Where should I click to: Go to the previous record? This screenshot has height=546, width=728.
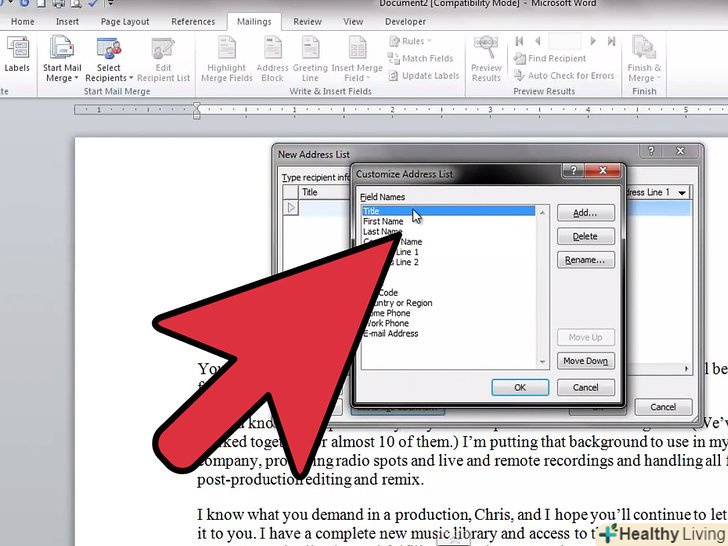(x=538, y=41)
